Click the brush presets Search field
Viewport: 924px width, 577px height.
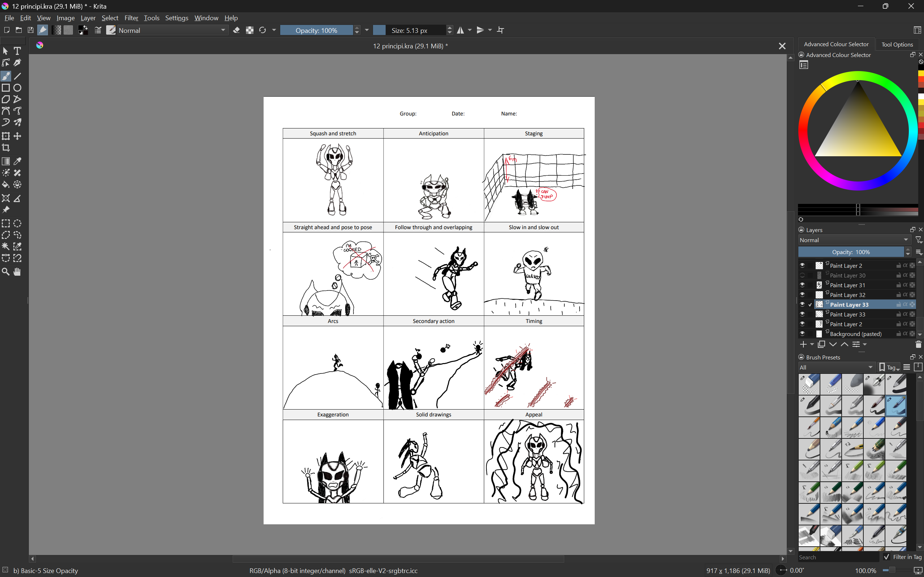(838, 557)
